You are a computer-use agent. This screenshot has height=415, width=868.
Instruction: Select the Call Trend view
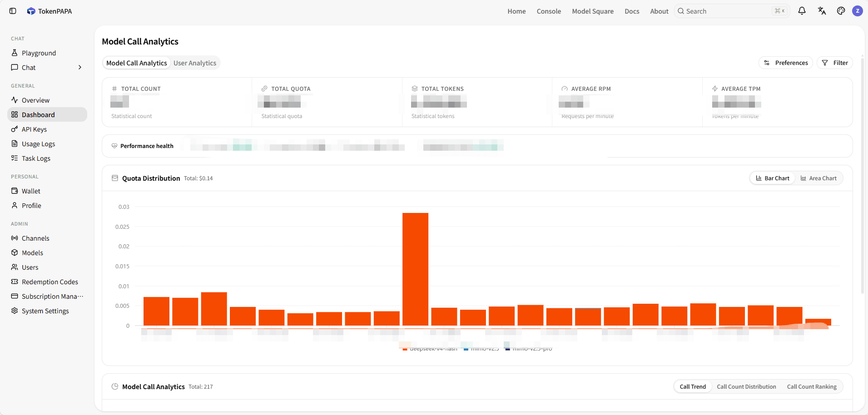tap(693, 386)
